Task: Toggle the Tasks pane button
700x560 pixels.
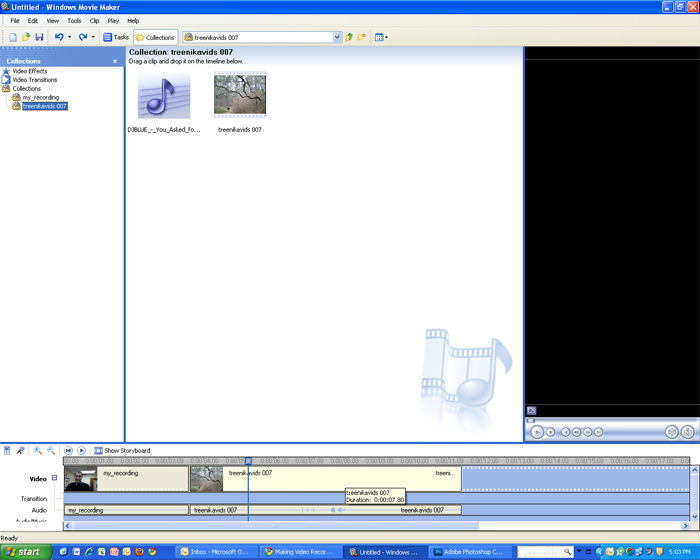Action: (x=116, y=38)
